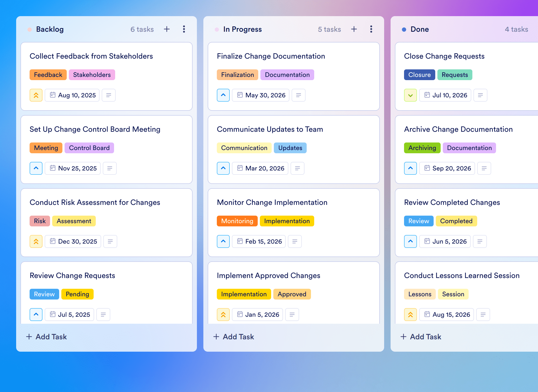This screenshot has width=538, height=392.
Task: Open description icon on Conduct Risk Assessment card
Action: point(110,241)
